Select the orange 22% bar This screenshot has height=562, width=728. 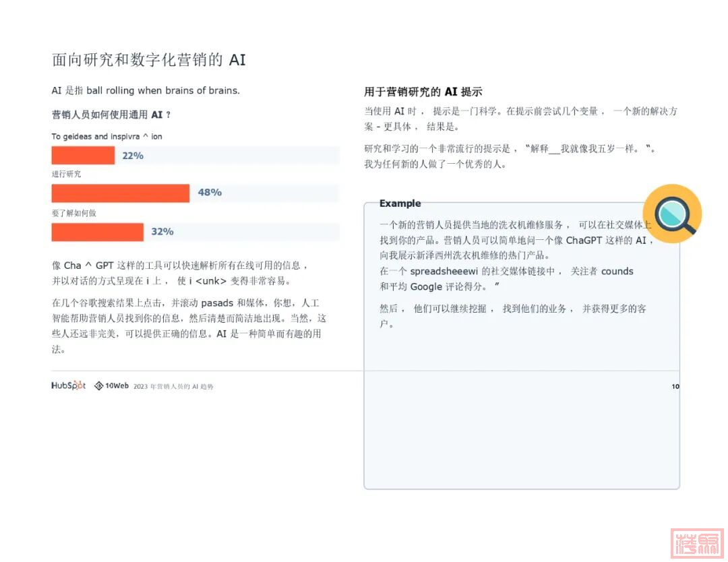click(83, 156)
